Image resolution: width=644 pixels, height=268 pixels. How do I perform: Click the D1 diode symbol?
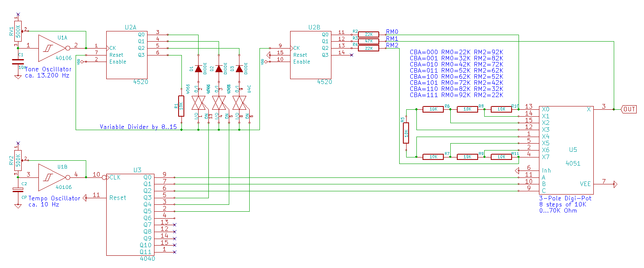click(x=199, y=69)
